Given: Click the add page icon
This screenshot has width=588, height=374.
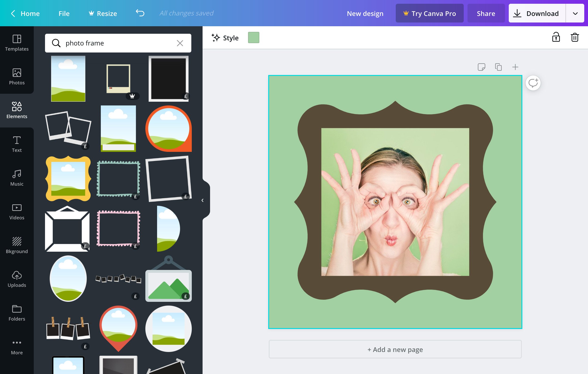Looking at the screenshot, I should [x=515, y=66].
